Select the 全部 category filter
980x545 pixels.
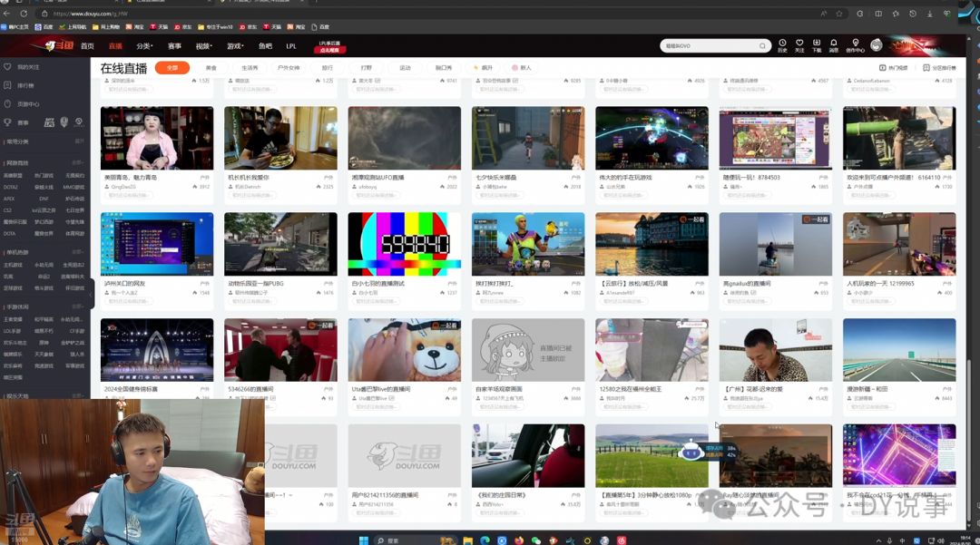[x=171, y=67]
